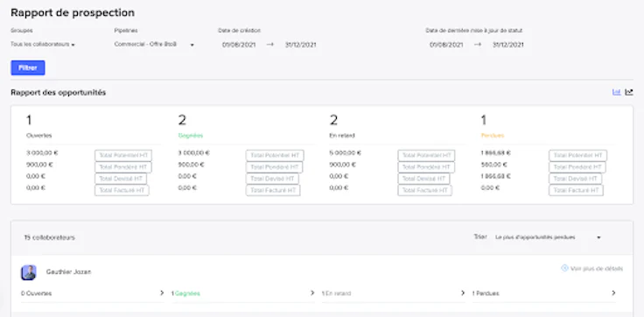Edit the creation start date 01/08/2021
The width and height of the screenshot is (644, 317).
[x=239, y=45]
